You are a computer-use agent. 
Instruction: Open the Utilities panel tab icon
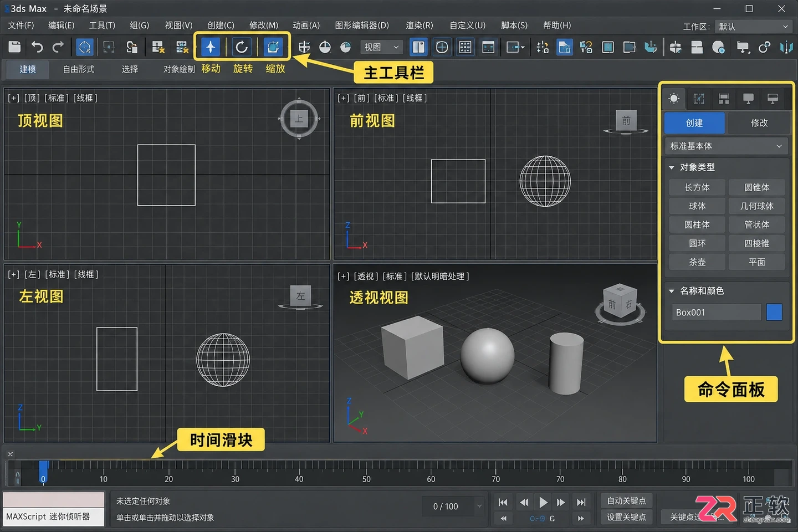click(773, 99)
